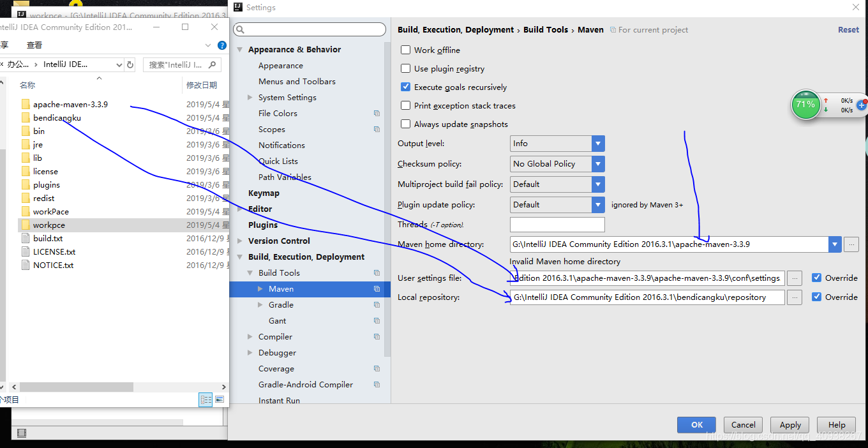Click the settings search box
This screenshot has width=868, height=448.
click(x=310, y=30)
